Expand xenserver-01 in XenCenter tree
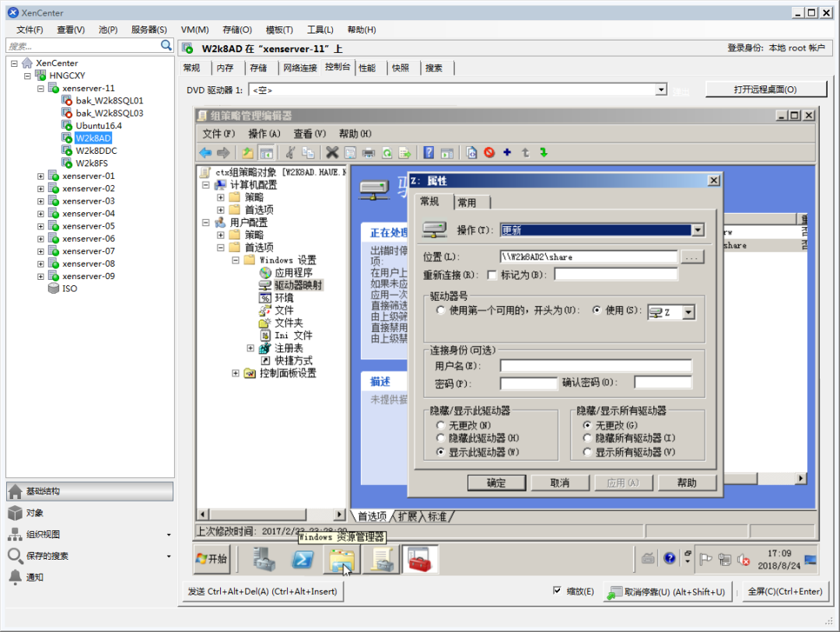The height and width of the screenshot is (632, 840). coord(40,176)
